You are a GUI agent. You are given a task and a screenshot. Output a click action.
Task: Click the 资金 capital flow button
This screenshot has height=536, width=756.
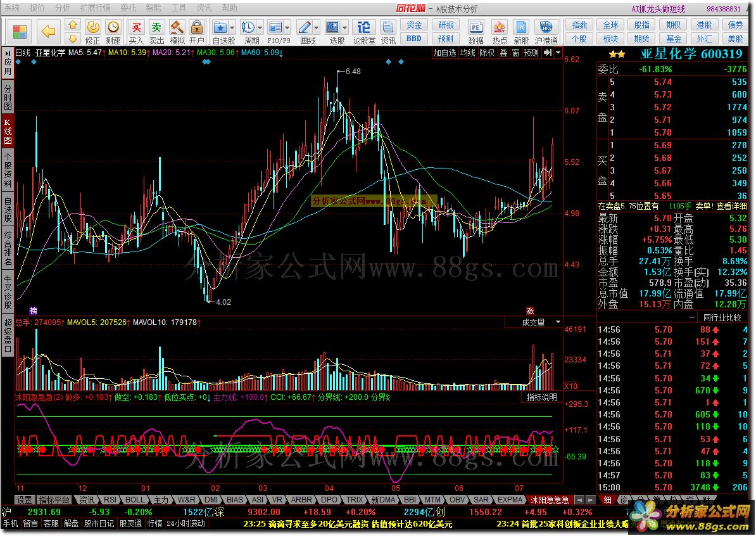click(413, 25)
